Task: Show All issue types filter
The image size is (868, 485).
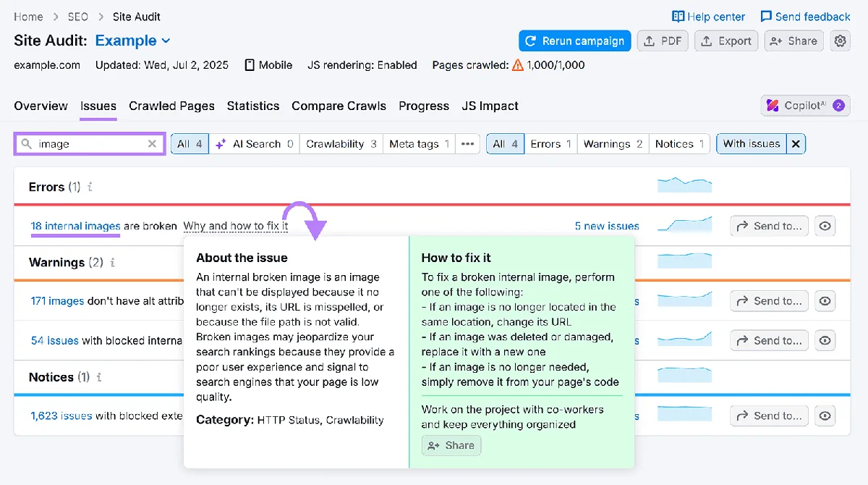Action: (x=505, y=144)
